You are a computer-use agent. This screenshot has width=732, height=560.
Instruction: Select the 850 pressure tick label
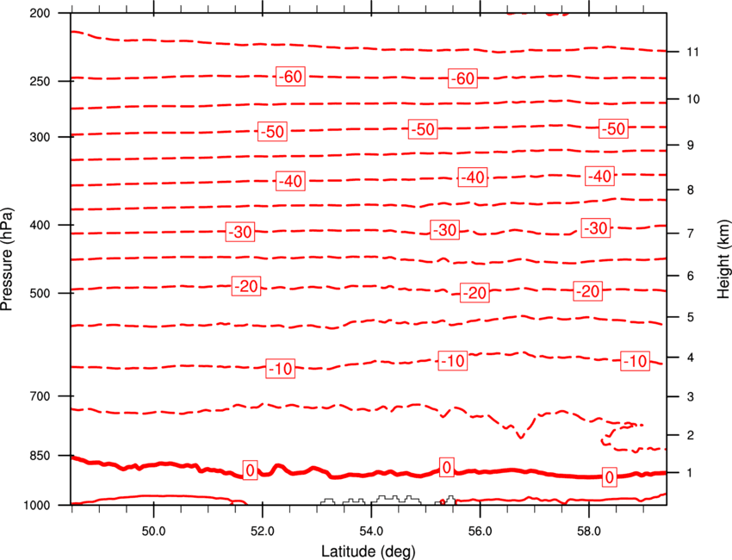40,456
